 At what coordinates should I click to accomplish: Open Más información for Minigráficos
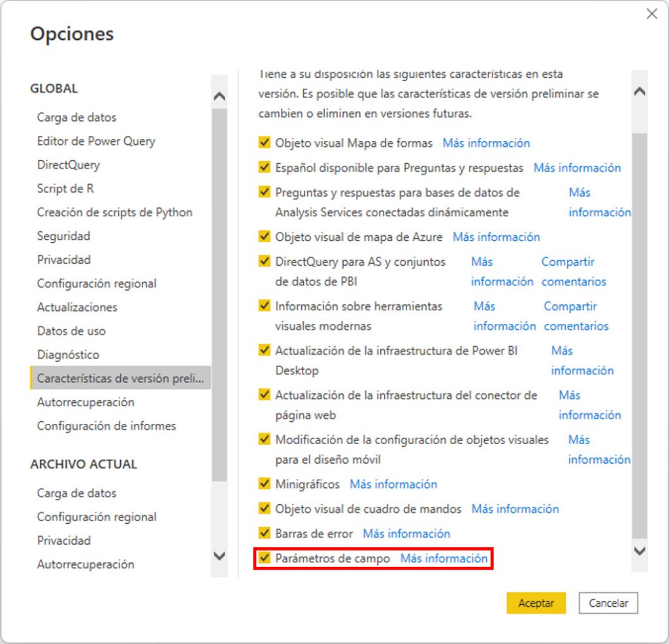pyautogui.click(x=393, y=484)
